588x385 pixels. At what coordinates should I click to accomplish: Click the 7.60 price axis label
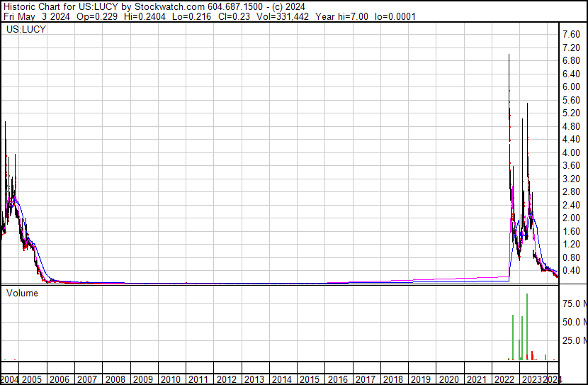tap(572, 35)
